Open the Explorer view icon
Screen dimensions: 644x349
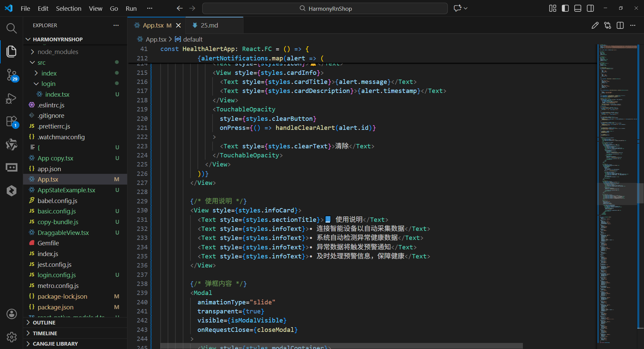(11, 51)
